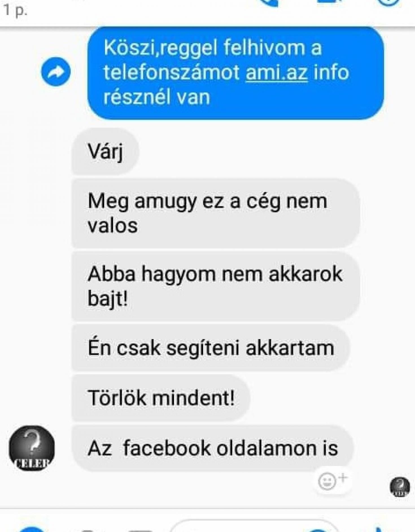The image size is (415, 532).
Task: Select the "Várj" message bubble
Action: pyautogui.click(x=106, y=151)
